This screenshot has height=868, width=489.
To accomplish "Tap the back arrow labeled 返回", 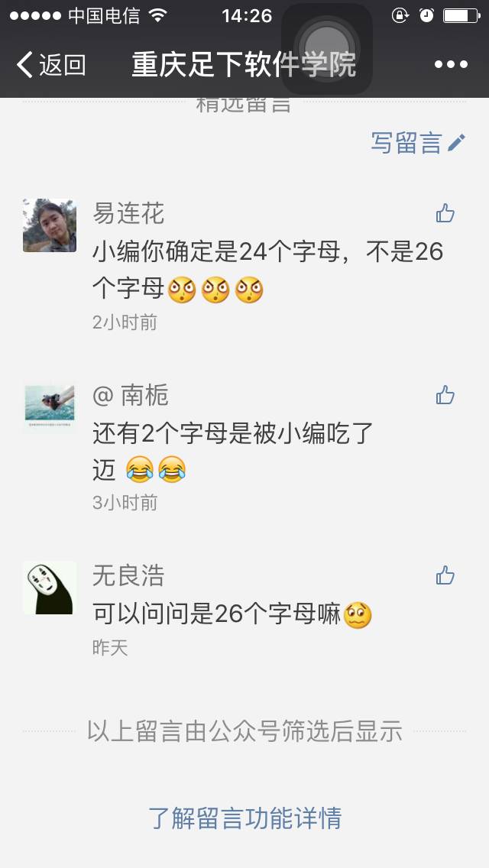I will click(50, 65).
